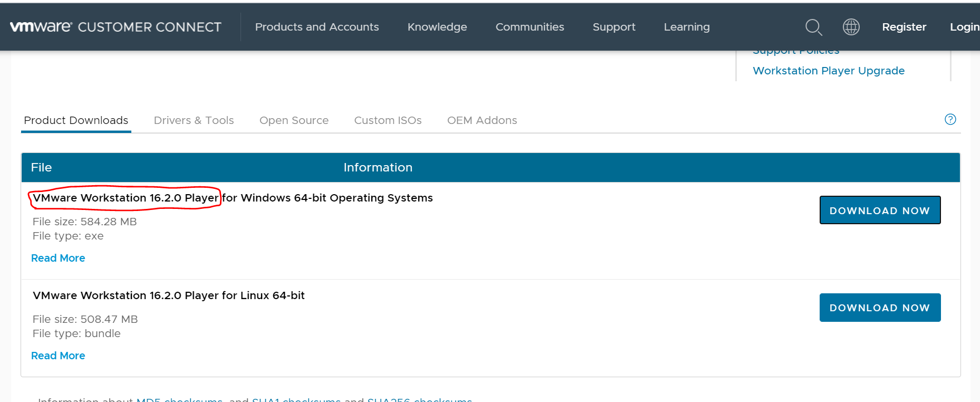Select 'VMware Workstation 16.2.0 Player for Linux 64-bit'
980x402 pixels.
pos(169,295)
